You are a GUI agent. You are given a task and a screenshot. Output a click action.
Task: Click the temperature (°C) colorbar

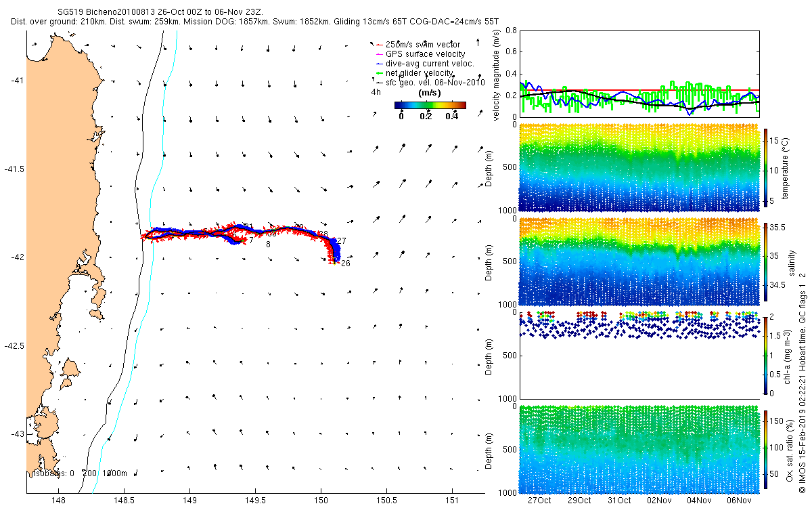tap(765, 169)
